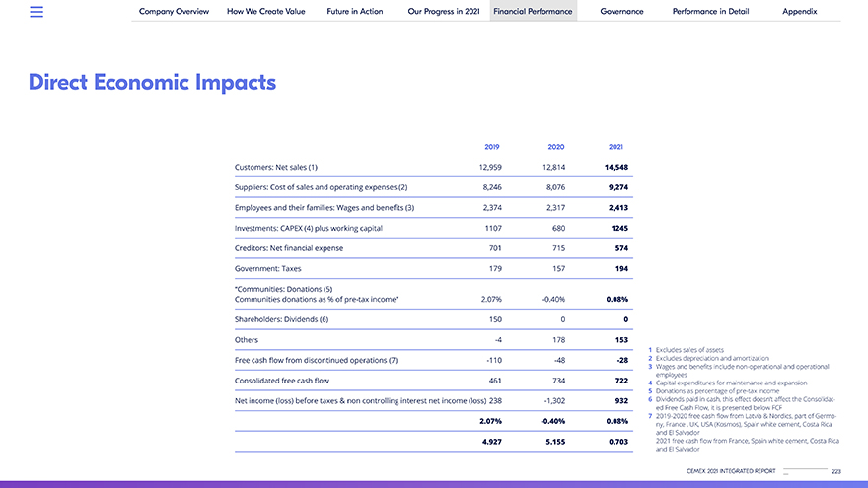Select the Government: Taxes row label
This screenshot has height=488, width=868.
point(268,268)
